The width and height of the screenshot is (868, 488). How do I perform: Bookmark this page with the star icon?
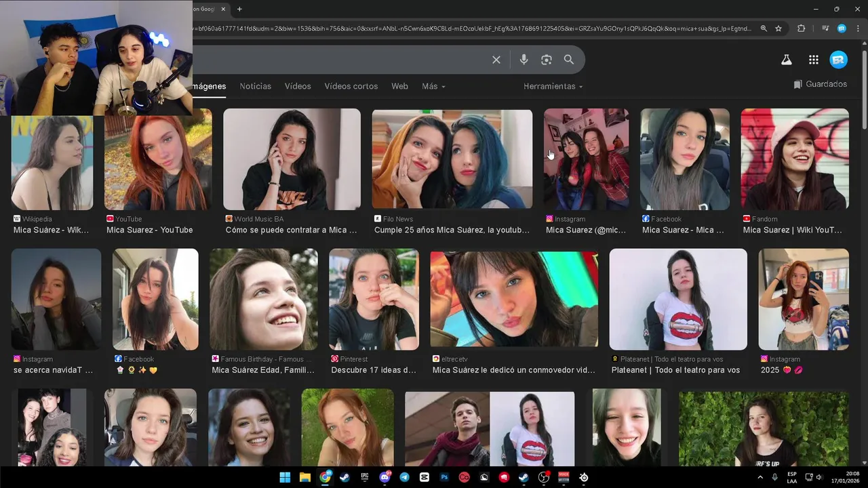[778, 28]
